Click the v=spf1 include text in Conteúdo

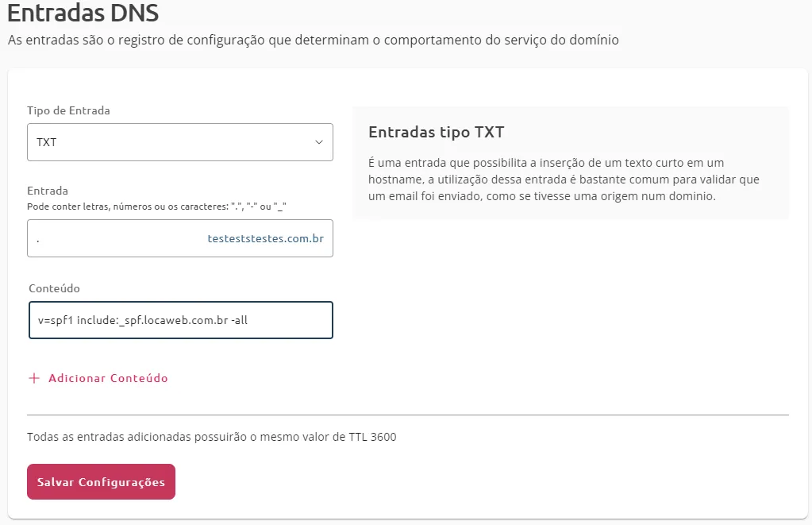point(148,320)
